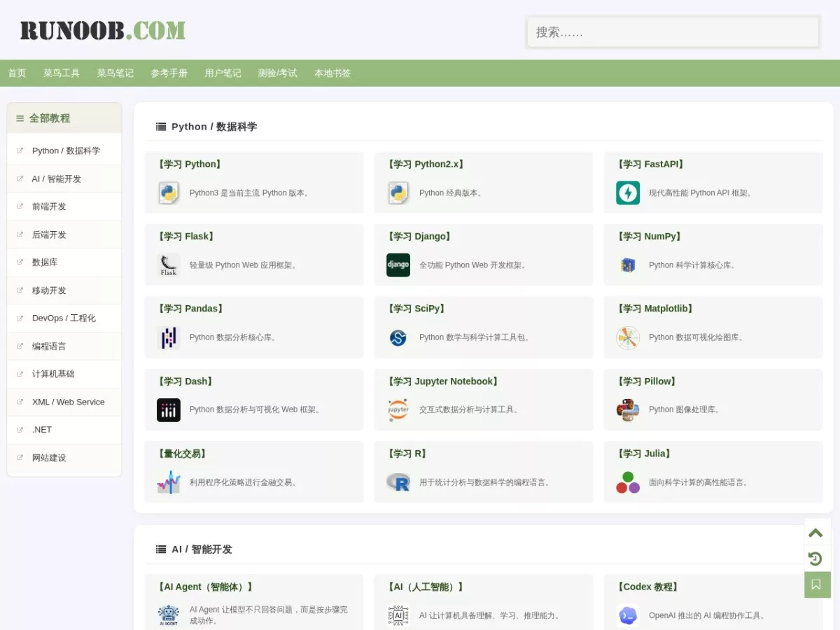Click the "AI / 智能开发" section heading
840x630 pixels.
pos(202,549)
